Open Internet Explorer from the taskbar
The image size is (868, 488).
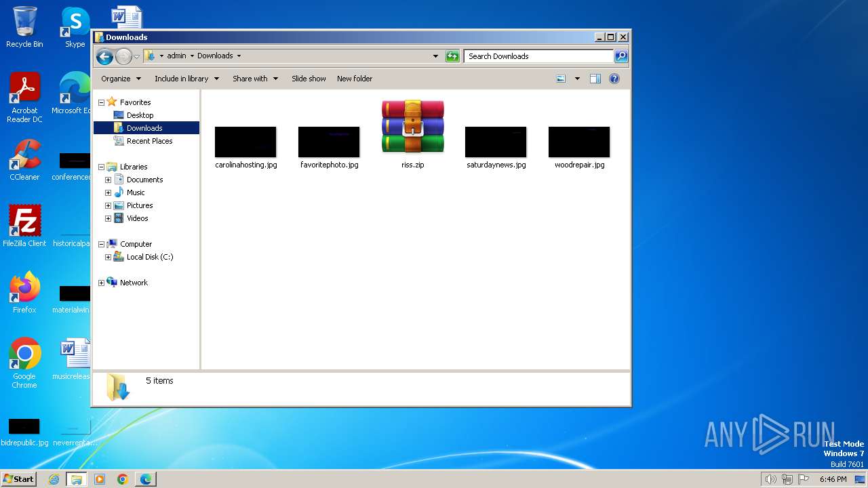click(x=54, y=479)
